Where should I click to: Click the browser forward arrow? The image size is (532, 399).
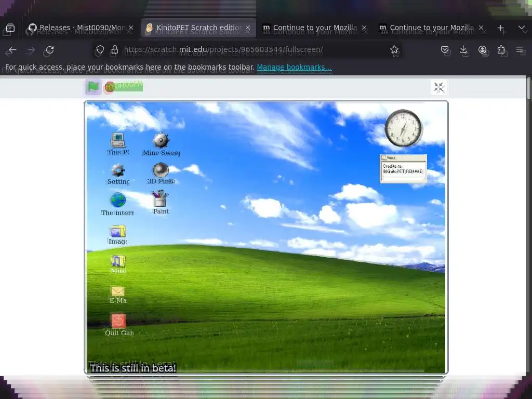tap(31, 50)
